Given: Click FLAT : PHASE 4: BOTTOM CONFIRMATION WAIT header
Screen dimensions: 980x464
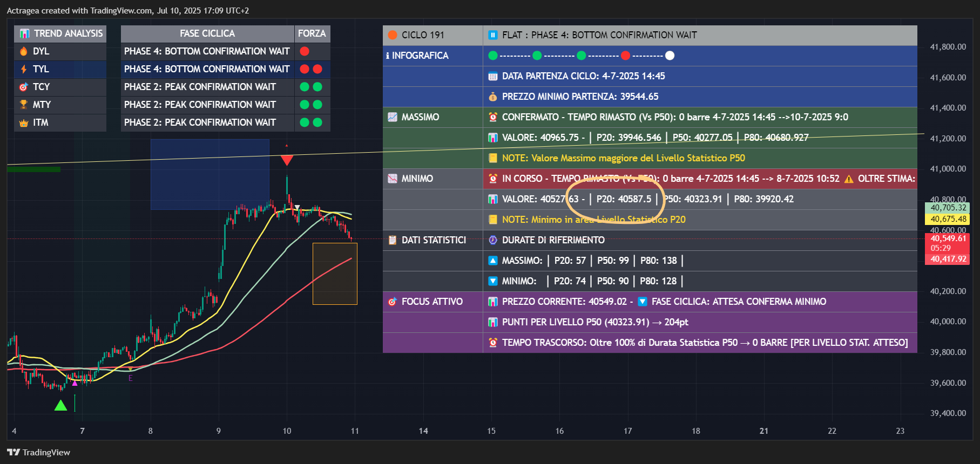Looking at the screenshot, I should pyautogui.click(x=599, y=35).
